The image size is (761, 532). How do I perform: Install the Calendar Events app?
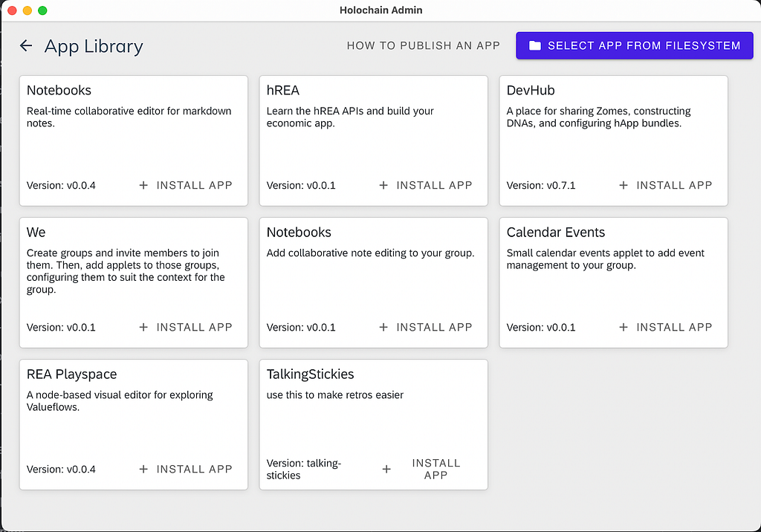tap(666, 327)
